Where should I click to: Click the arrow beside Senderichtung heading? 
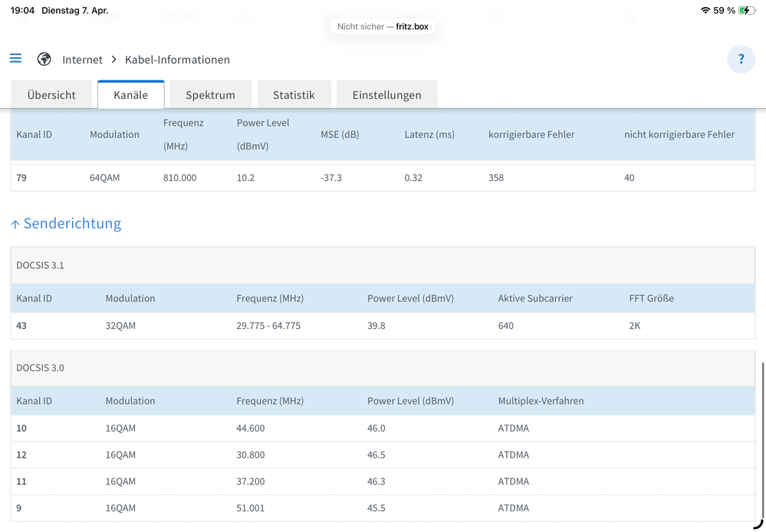(15, 225)
